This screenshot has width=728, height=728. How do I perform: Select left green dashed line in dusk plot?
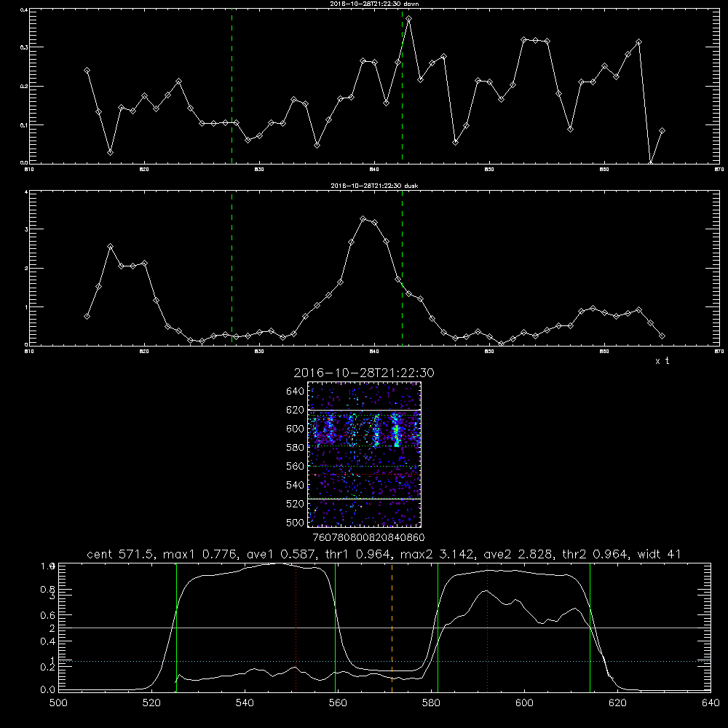click(x=232, y=268)
